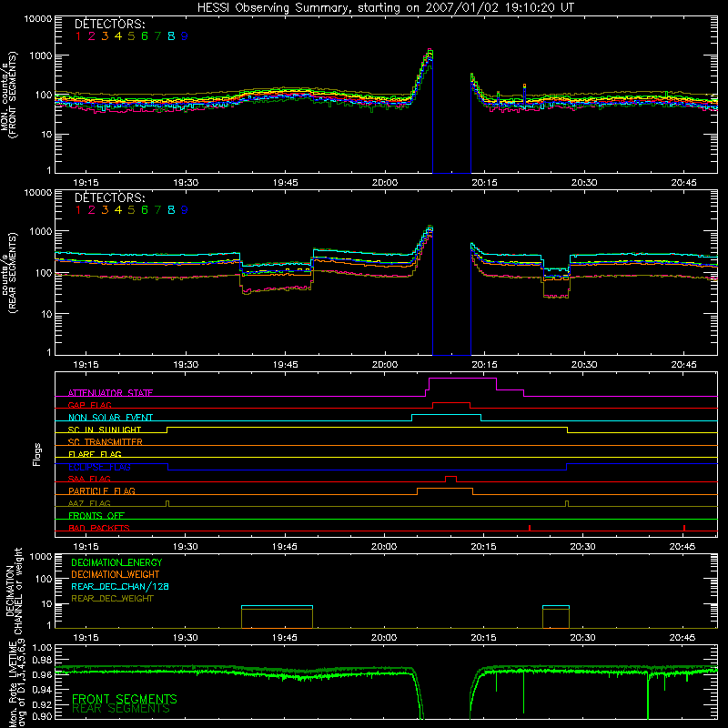This screenshot has width=728, height=728.
Task: Select the DECIMATION_WEIGHT legend entry
Action: 116,574
